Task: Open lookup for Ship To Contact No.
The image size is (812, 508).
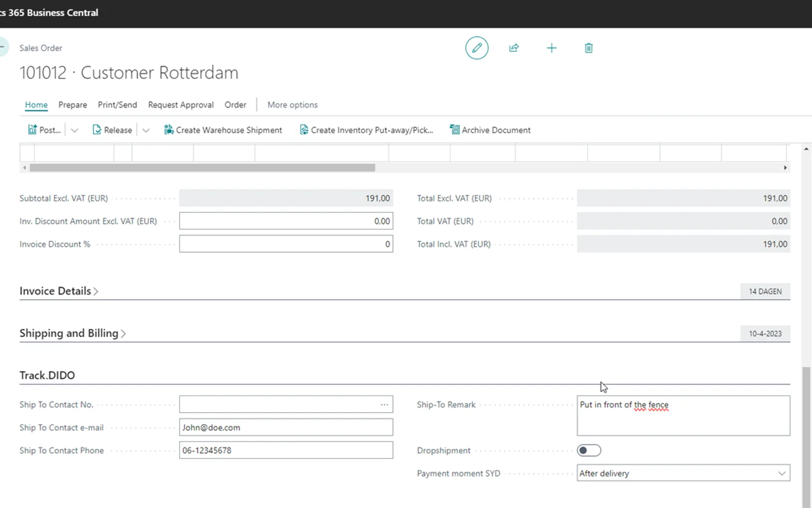Action: (384, 404)
